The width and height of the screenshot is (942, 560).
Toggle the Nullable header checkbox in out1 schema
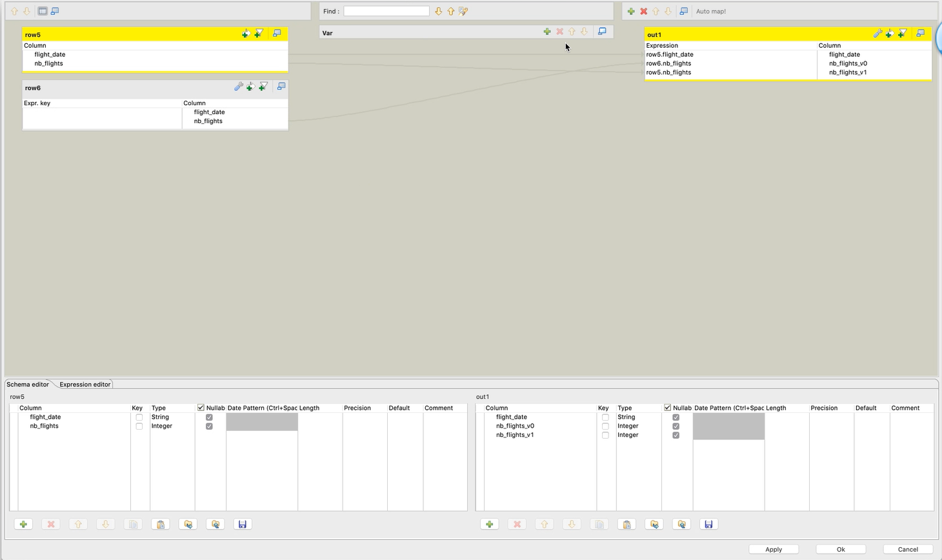pos(668,408)
